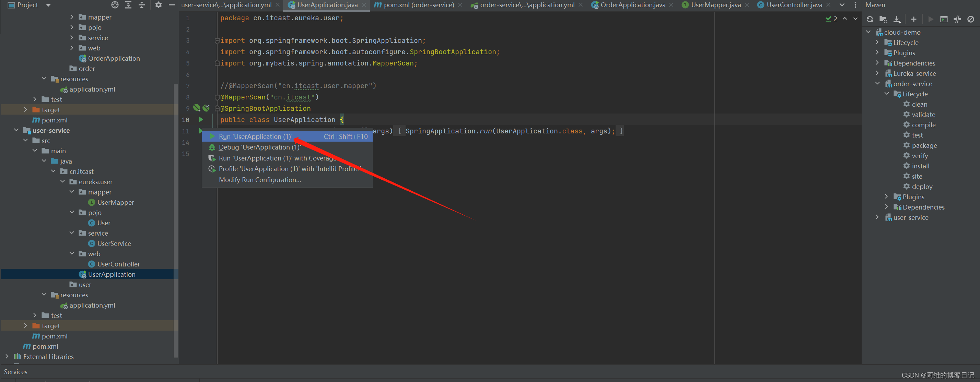Viewport: 980px width, 382px height.
Task: Click Select Opened File target icon
Action: point(115,5)
